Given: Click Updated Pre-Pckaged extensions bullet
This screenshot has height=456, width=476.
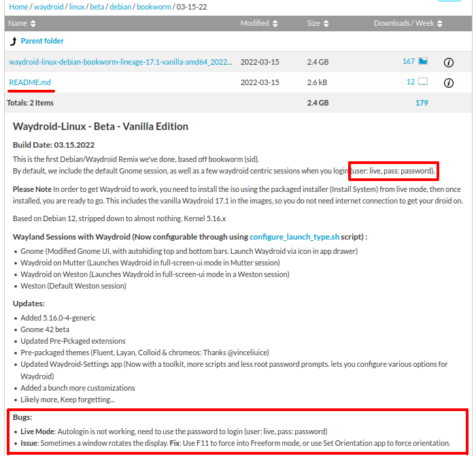Looking at the screenshot, I should (73, 341).
